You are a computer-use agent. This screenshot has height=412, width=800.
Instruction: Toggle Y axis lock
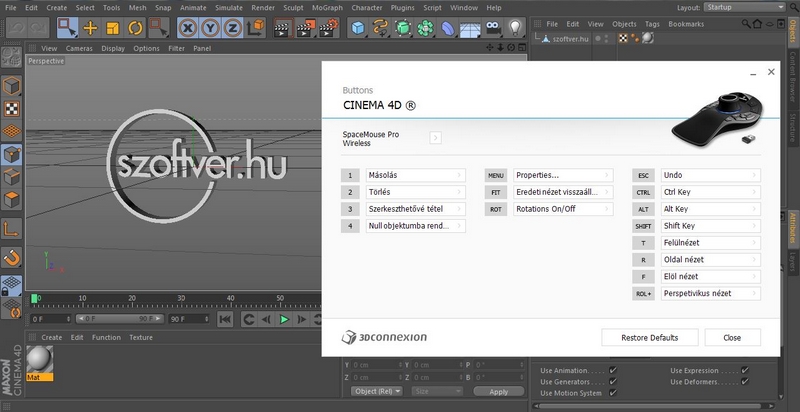pos(210,28)
